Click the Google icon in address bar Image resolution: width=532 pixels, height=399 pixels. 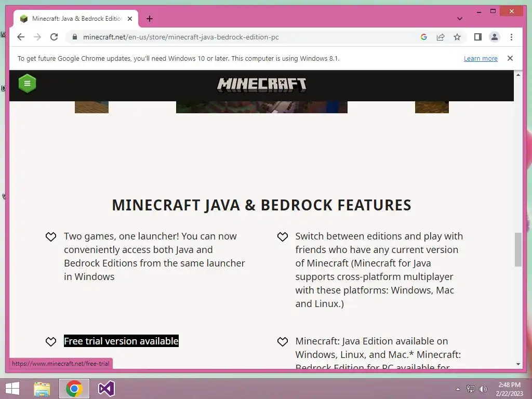(424, 37)
